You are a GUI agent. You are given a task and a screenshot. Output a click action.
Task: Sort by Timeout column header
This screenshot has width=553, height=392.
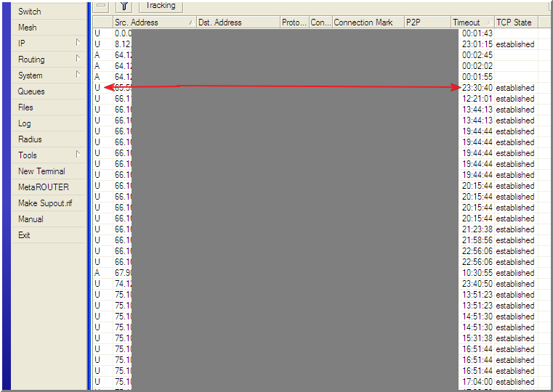(472, 23)
